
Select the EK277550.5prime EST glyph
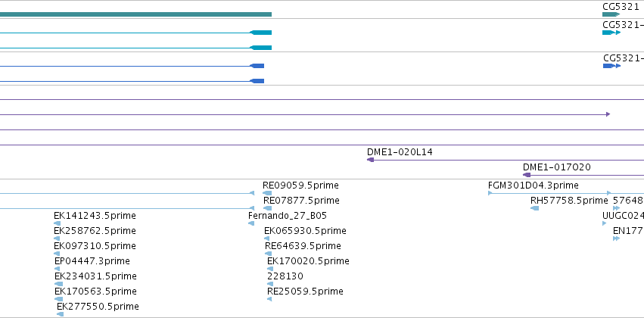60,314
